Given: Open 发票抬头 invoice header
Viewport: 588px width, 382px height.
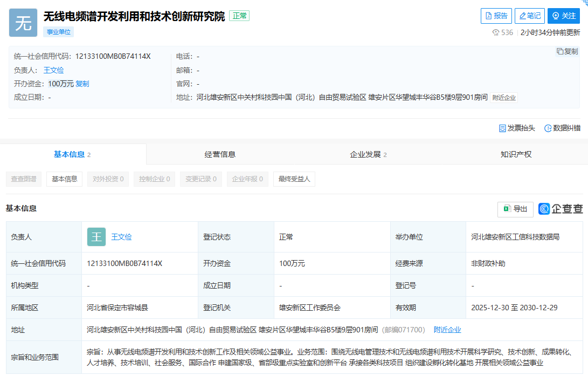Looking at the screenshot, I should point(517,128).
